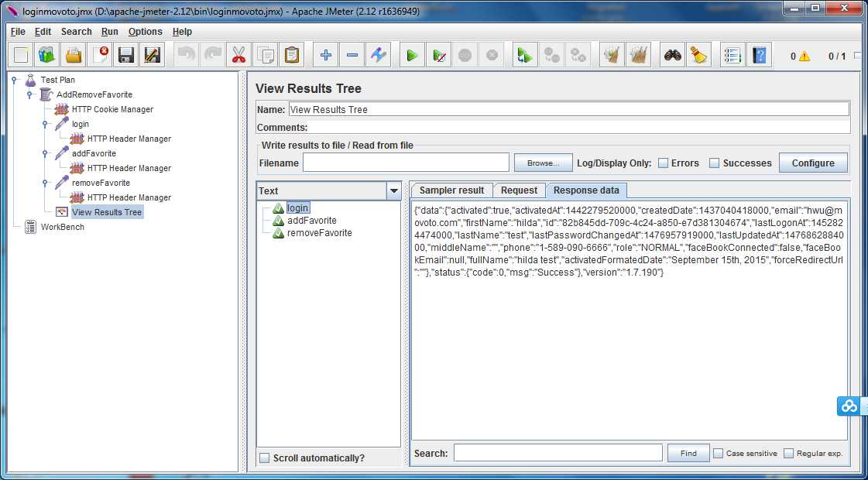The height and width of the screenshot is (480, 868).
Task: Open the Options menu
Action: (146, 32)
